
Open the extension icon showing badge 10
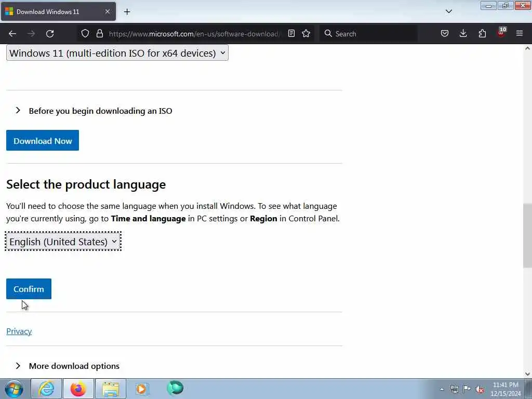click(501, 33)
